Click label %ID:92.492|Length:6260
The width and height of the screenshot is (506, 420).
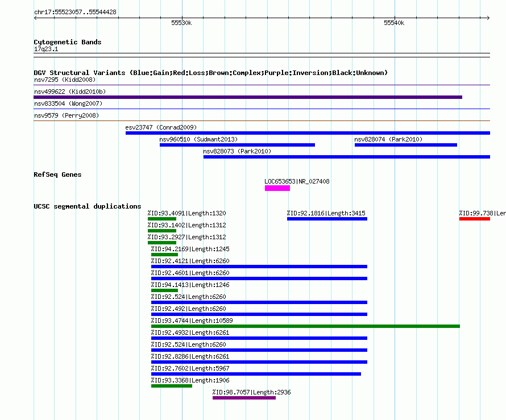tap(188, 309)
